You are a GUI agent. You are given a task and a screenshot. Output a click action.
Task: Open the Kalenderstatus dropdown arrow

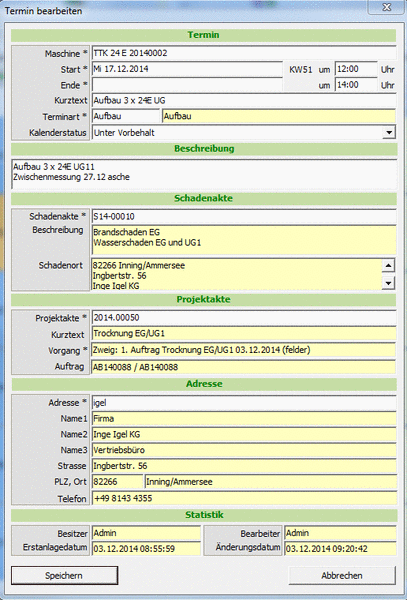(389, 132)
